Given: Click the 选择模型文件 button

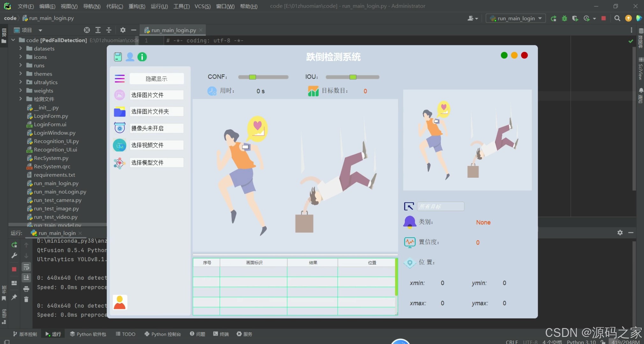Looking at the screenshot, I should tap(156, 163).
